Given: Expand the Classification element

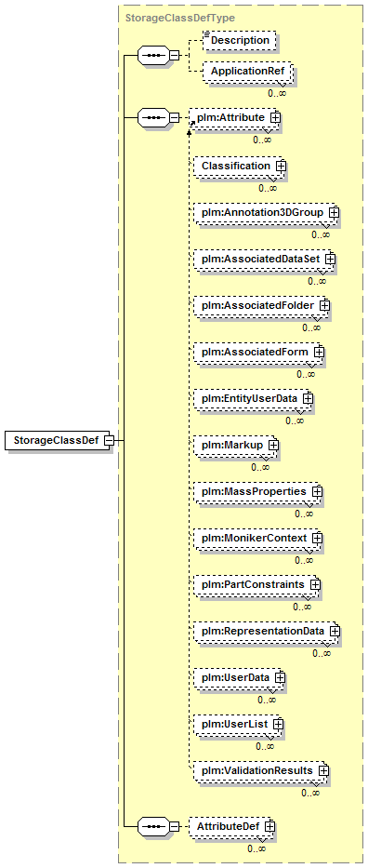Looking at the screenshot, I should [281, 167].
